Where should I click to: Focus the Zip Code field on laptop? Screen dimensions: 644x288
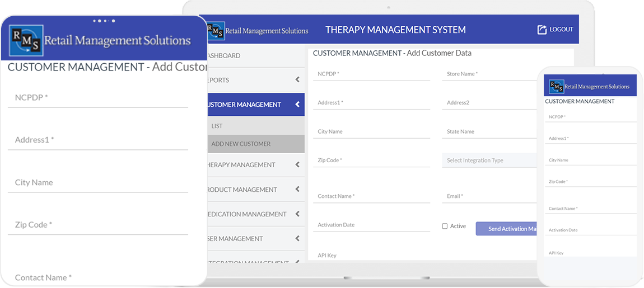coord(371,160)
